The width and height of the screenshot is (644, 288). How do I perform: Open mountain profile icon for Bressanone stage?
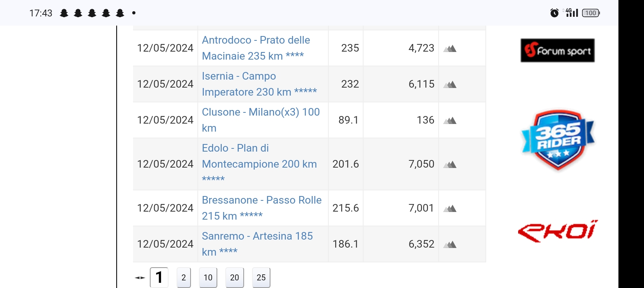[x=450, y=208]
